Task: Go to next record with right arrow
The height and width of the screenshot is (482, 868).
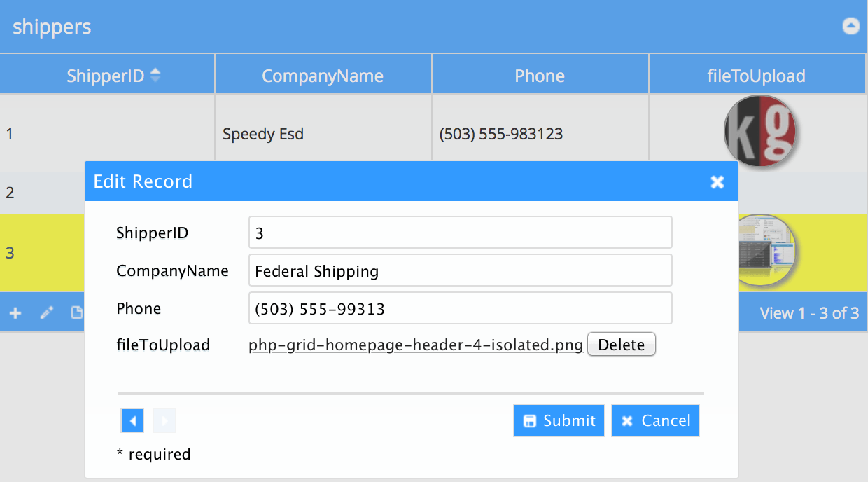Action: (164, 420)
